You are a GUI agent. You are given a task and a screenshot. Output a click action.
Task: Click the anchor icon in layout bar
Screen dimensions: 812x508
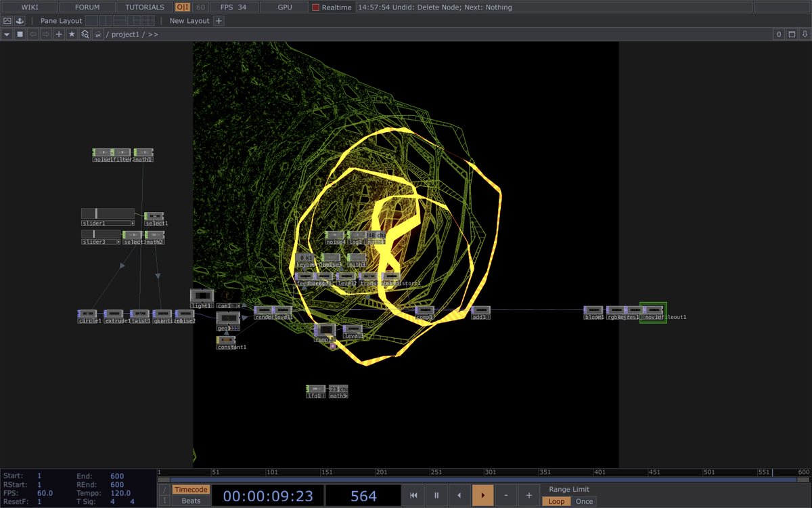click(20, 21)
